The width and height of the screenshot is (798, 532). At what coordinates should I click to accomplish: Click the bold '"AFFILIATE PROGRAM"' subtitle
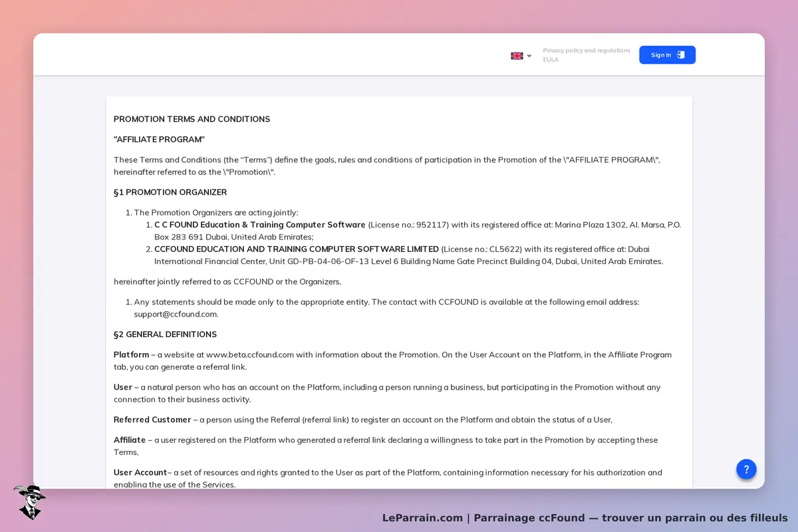tap(159, 140)
